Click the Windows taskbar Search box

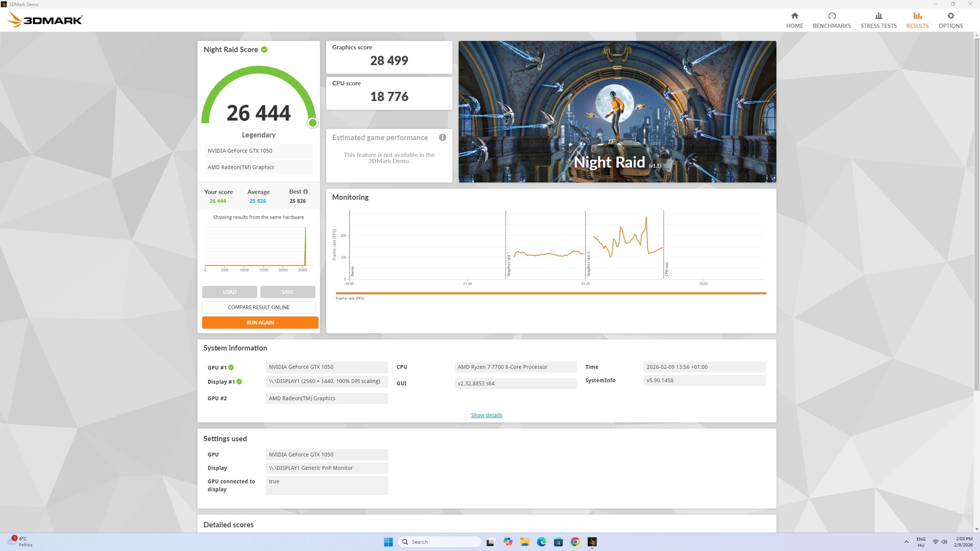(440, 542)
